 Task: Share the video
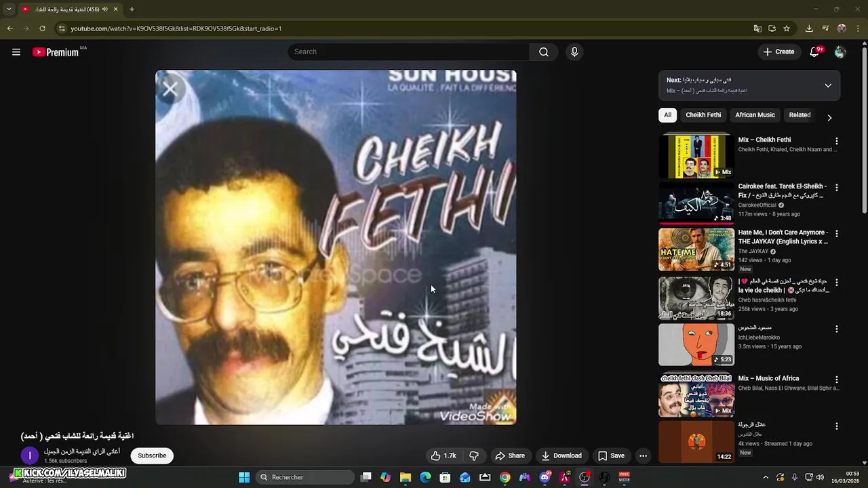(x=510, y=456)
